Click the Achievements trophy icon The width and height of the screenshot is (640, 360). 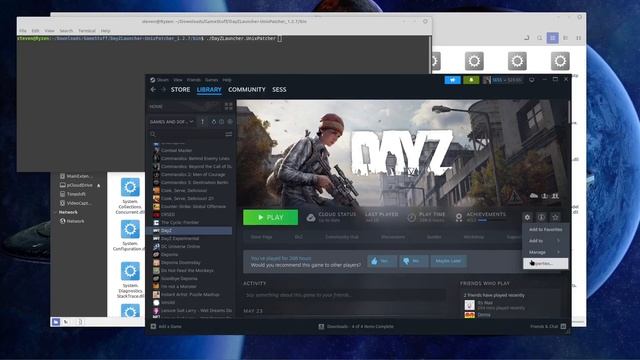click(459, 217)
